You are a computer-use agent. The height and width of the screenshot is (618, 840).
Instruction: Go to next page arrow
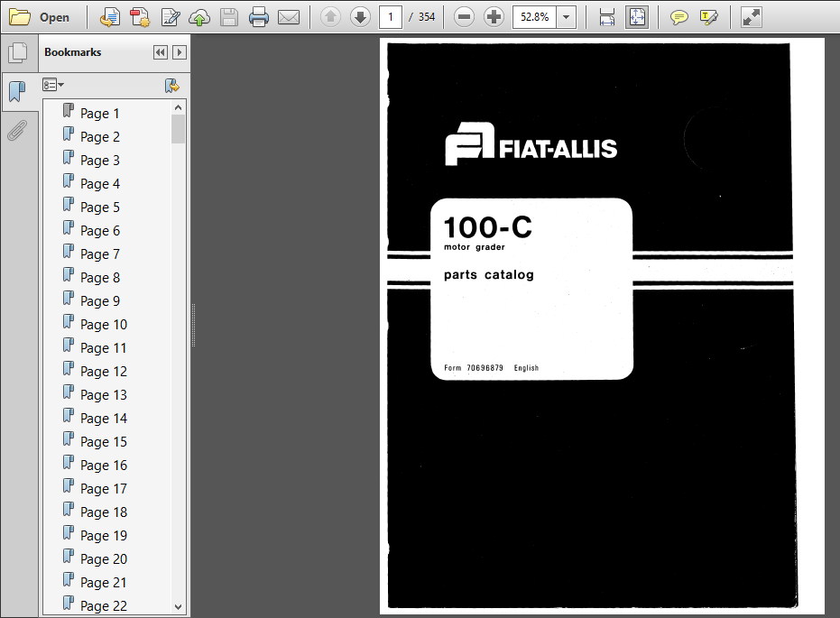tap(360, 17)
